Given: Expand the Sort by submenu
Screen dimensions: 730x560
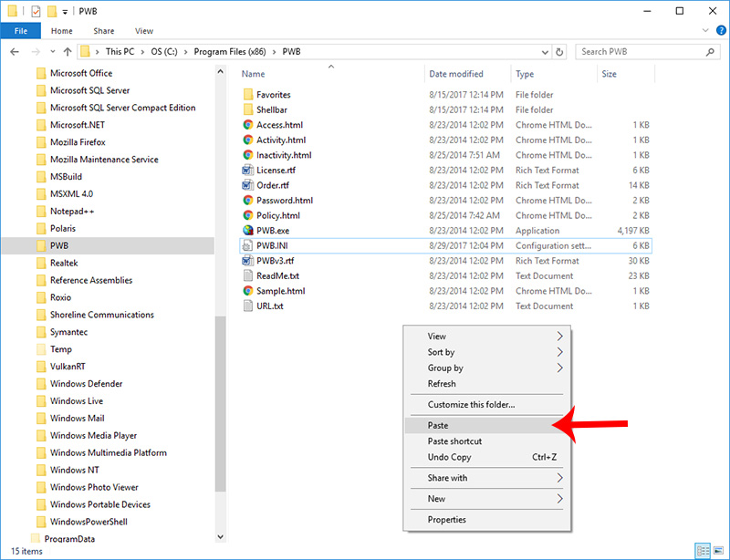Looking at the screenshot, I should [x=559, y=352].
